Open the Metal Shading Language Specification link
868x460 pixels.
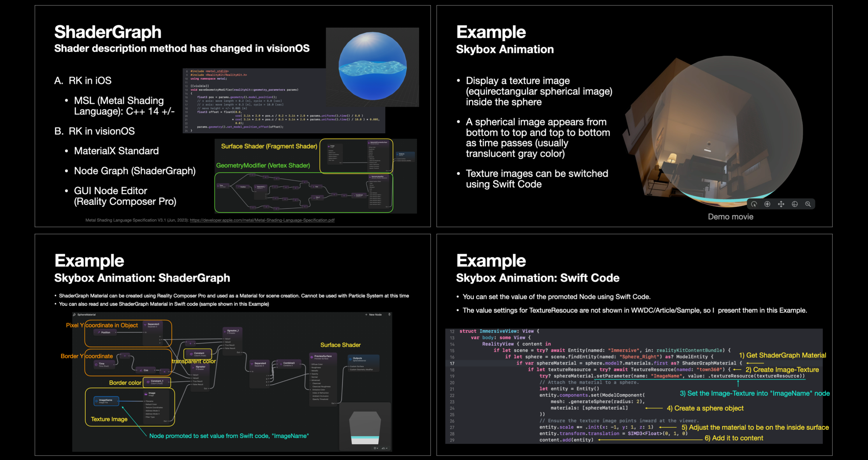tap(262, 220)
